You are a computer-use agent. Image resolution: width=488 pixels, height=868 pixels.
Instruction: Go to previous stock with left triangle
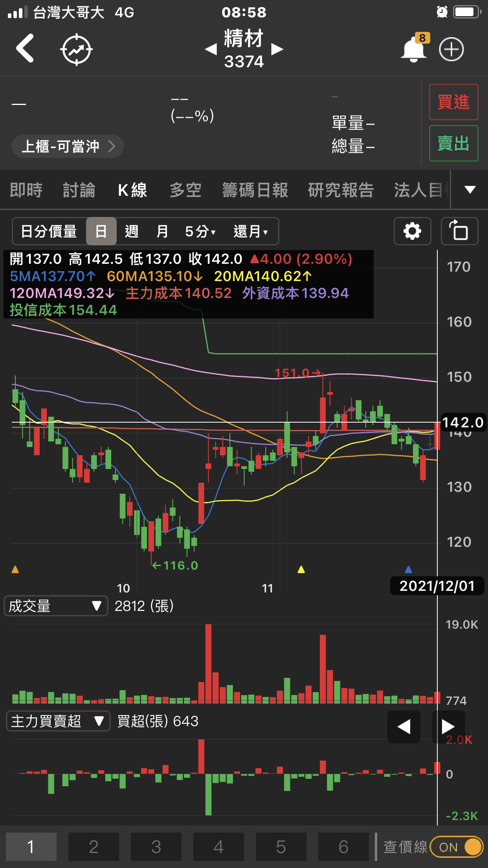211,50
